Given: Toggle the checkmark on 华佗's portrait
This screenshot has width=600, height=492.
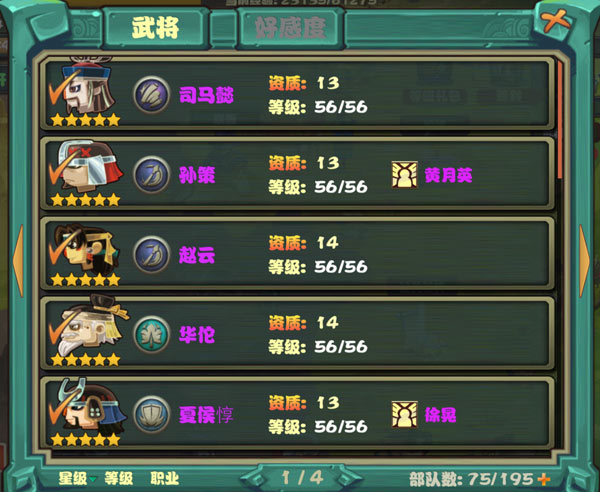Looking at the screenshot, I should click(x=61, y=327).
